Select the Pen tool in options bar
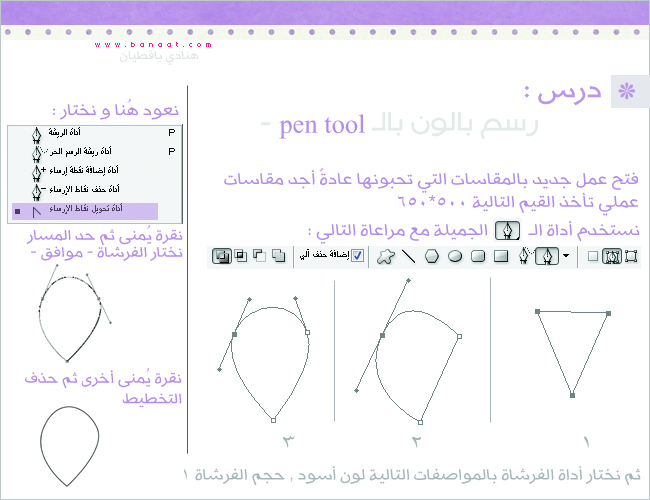The height and width of the screenshot is (500, 650). [546, 256]
